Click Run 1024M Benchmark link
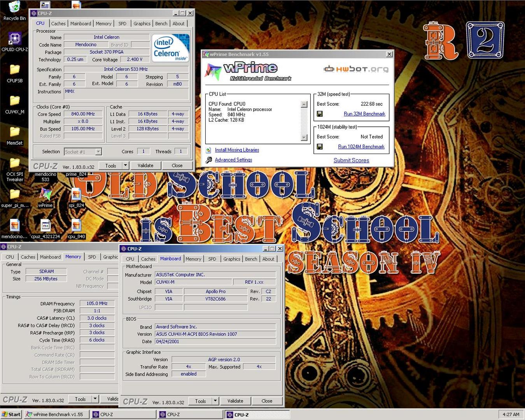 point(361,147)
